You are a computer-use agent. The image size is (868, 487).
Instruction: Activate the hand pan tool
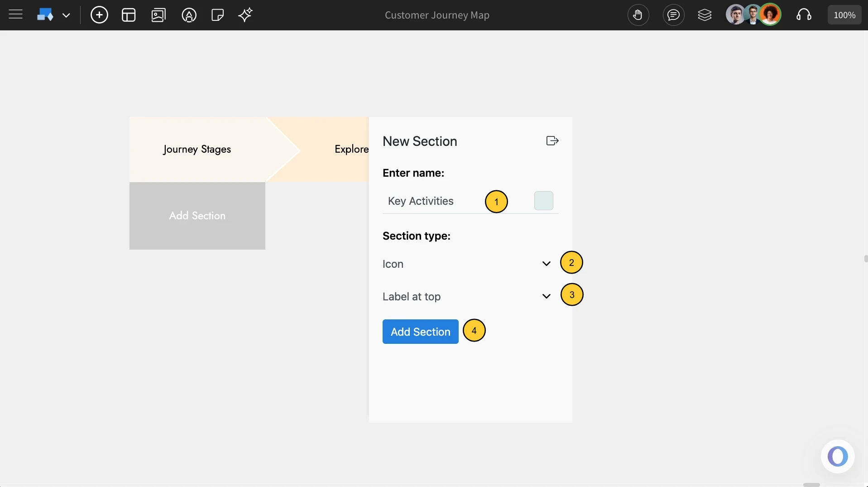[x=638, y=14]
